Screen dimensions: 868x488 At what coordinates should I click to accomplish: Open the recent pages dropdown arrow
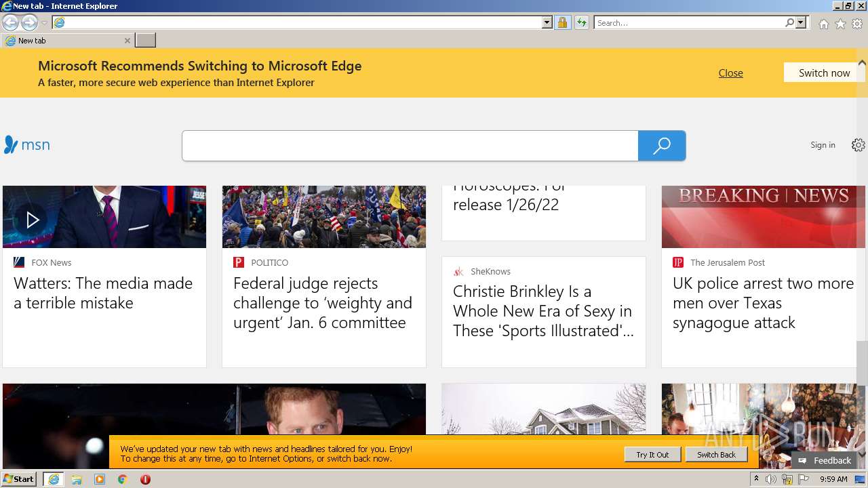tap(44, 23)
